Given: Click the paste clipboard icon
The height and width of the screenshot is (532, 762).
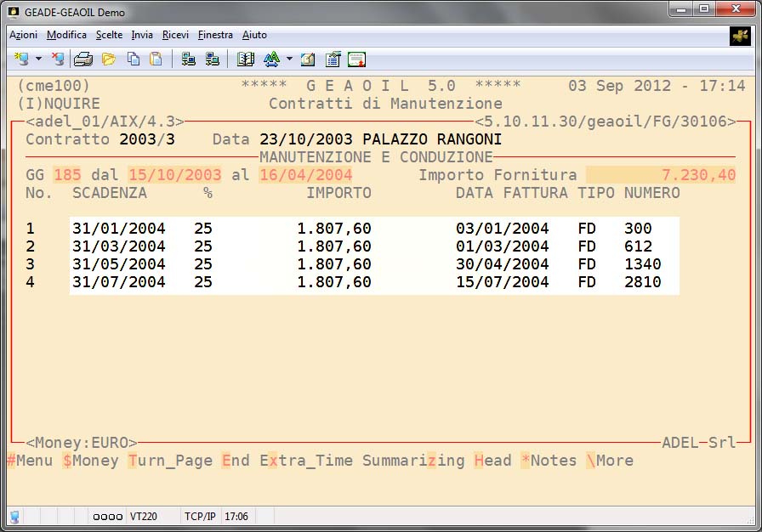Looking at the screenshot, I should point(156,59).
